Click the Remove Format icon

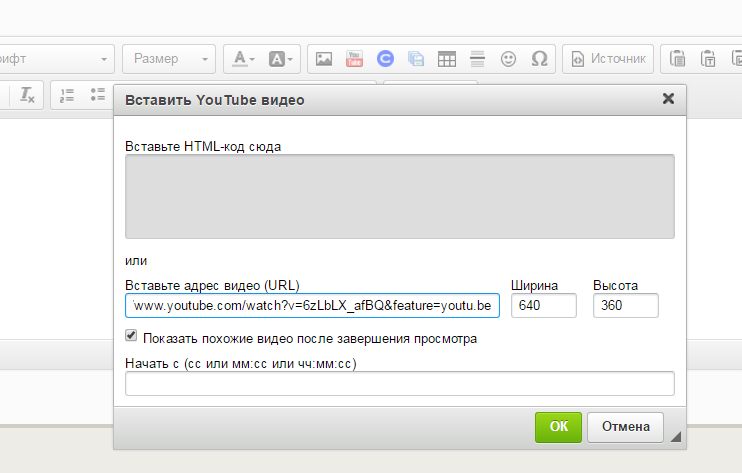[x=27, y=95]
